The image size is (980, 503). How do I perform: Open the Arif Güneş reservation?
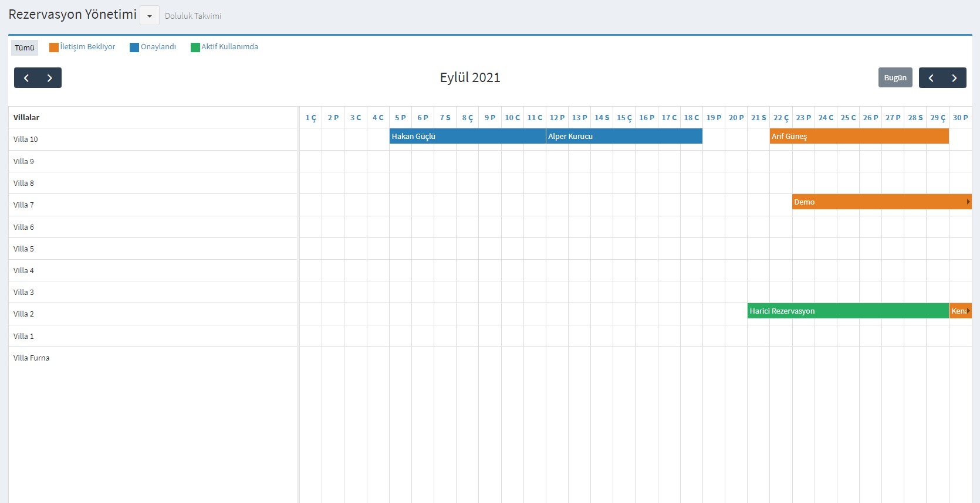click(x=859, y=136)
